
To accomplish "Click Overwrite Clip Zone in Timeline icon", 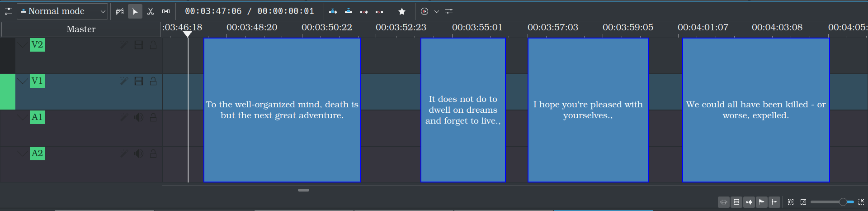I will coord(349,11).
